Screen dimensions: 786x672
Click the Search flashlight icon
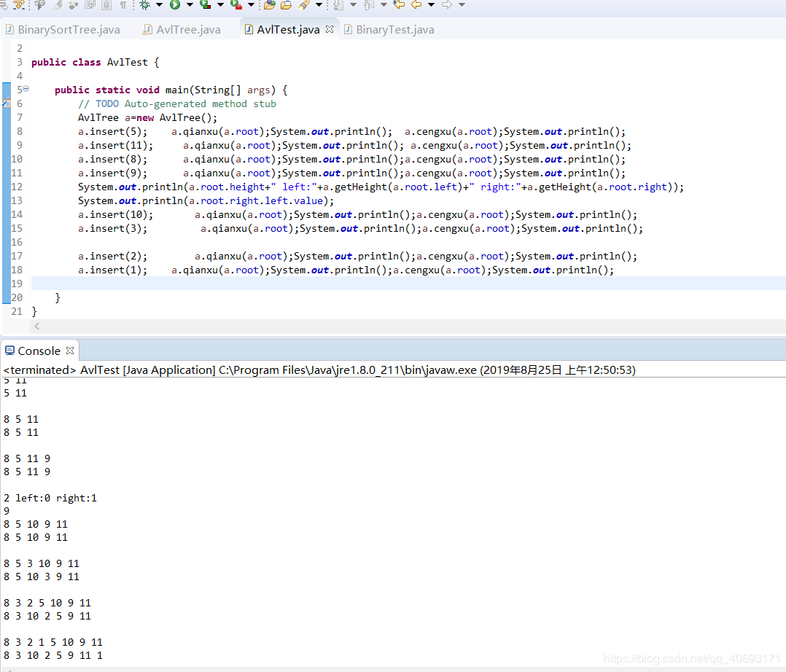[x=304, y=5]
